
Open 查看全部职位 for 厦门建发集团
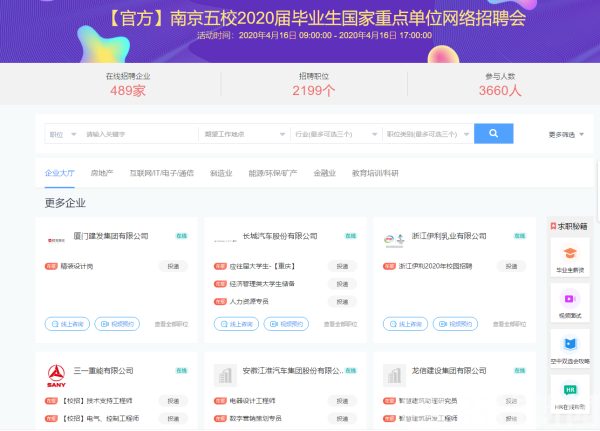(171, 324)
